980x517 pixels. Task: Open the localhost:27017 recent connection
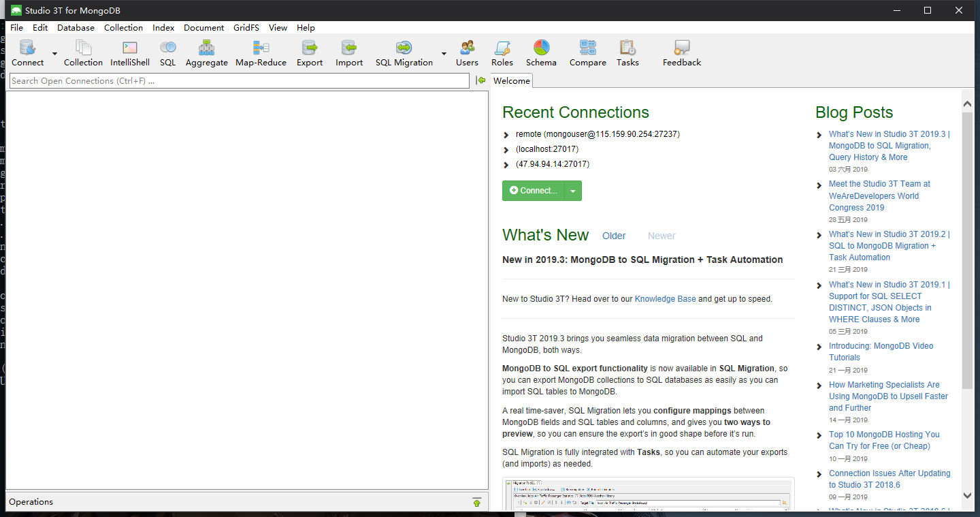pyautogui.click(x=547, y=149)
